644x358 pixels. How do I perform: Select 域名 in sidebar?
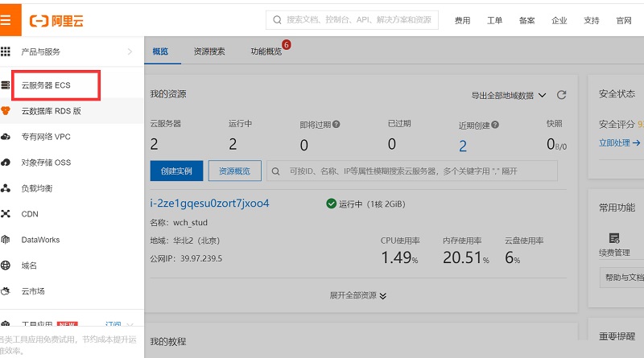29,265
